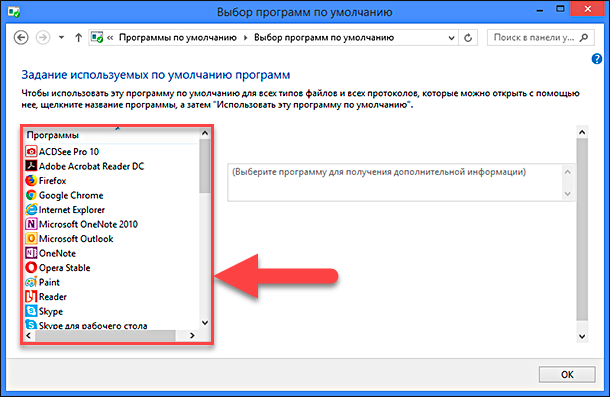Select ACDSee Pro 10 program name
The image size is (610, 397).
[x=69, y=151]
